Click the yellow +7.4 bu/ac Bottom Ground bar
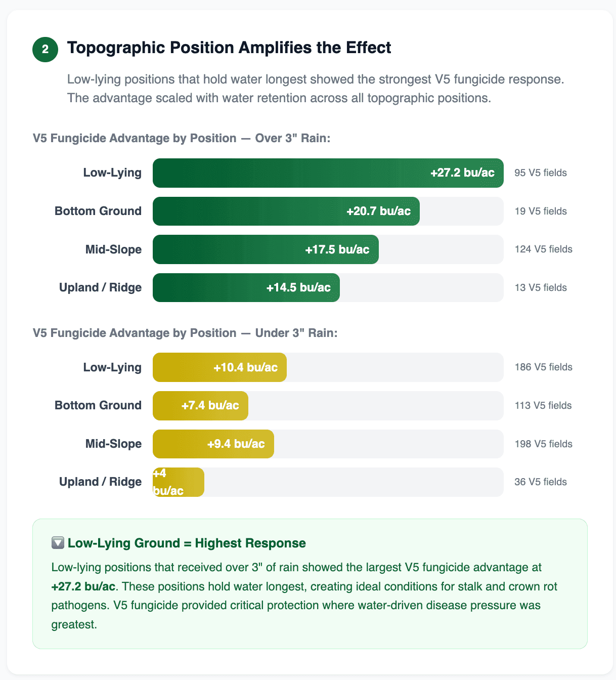 point(200,406)
